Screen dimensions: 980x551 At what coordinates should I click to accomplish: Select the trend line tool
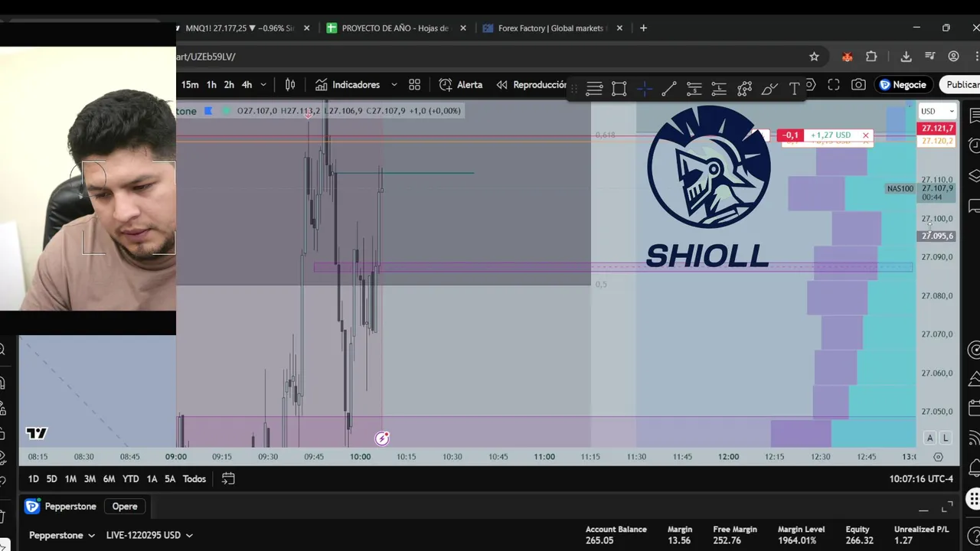[668, 89]
